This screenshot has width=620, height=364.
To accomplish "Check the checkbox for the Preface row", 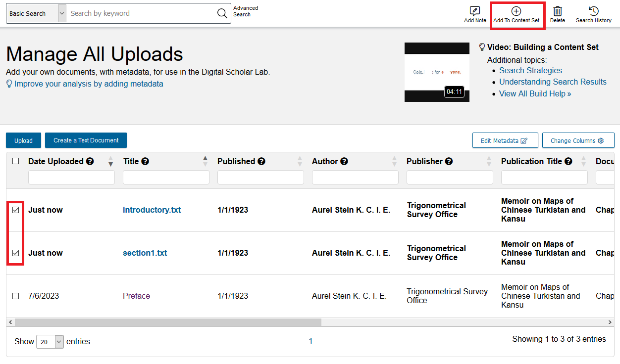I will tap(15, 296).
